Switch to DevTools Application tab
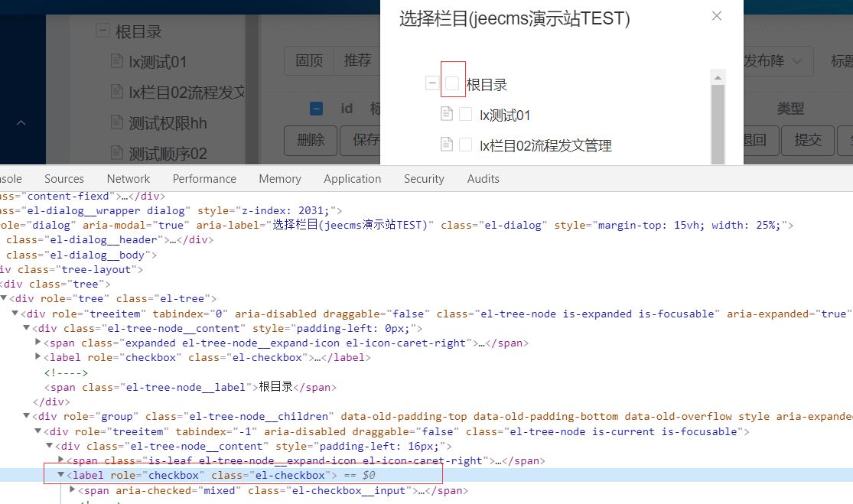 [x=353, y=179]
